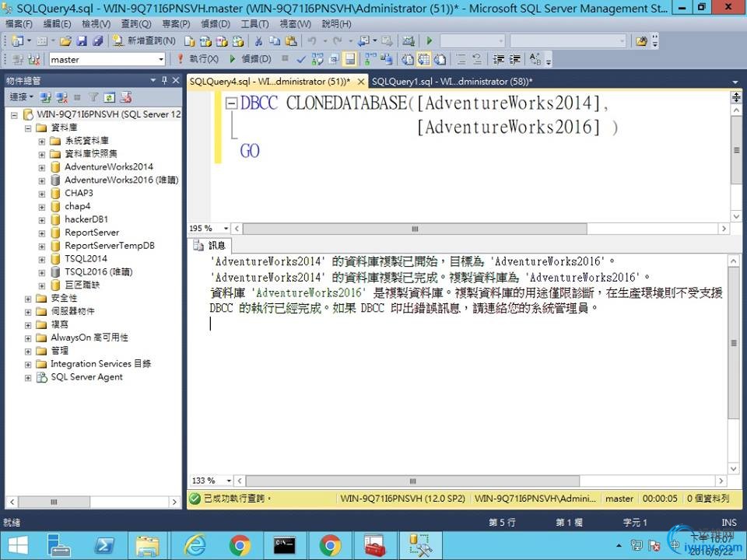This screenshot has height=560, width=747.
Task: Click the Database Engine Query icon
Action: click(x=190, y=41)
